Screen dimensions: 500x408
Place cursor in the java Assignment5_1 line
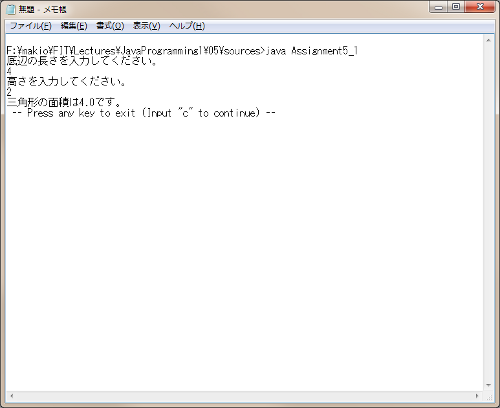click(182, 51)
